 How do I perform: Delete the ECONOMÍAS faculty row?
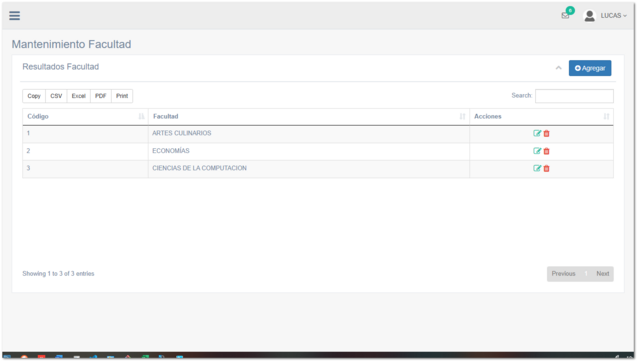pyautogui.click(x=546, y=151)
